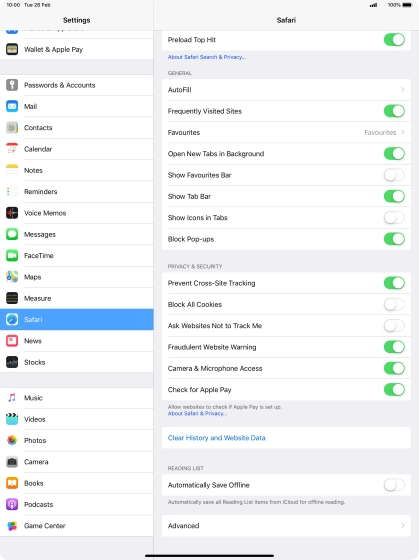
Task: Open About Safari Search & Privacy link
Action: [x=206, y=57]
